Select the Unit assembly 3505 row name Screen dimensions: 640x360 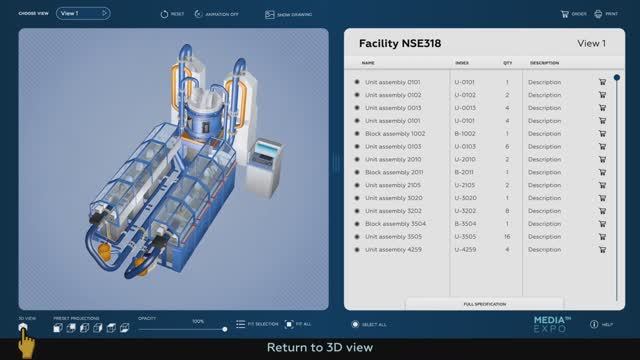[393, 237]
